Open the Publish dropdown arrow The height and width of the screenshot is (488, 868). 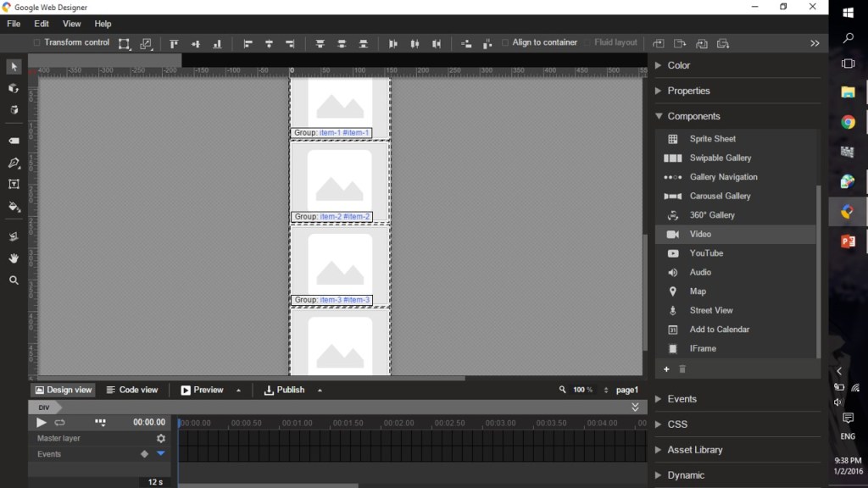(320, 391)
